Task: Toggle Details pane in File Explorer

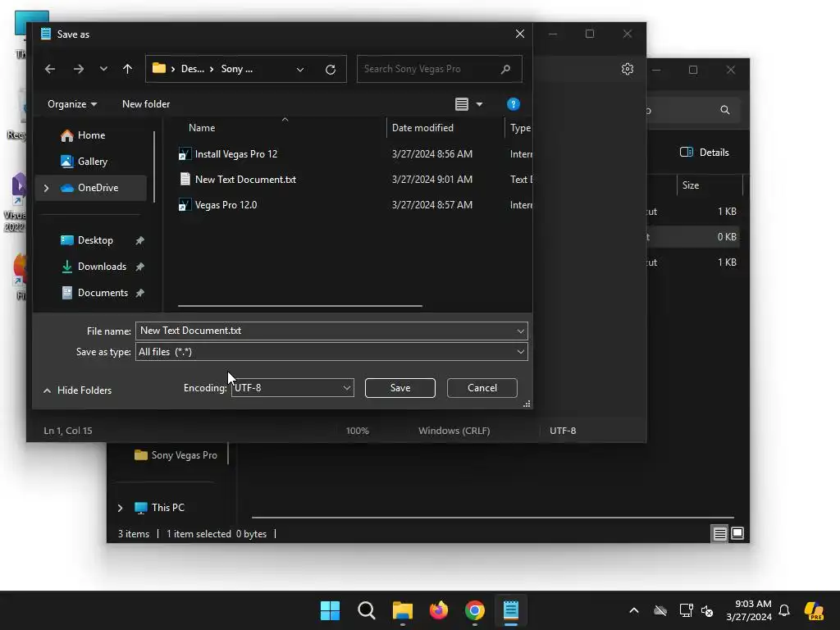Action: [x=705, y=153]
